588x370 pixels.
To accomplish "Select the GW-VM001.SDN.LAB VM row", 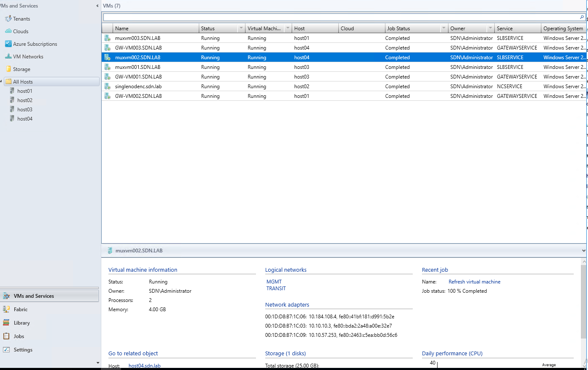I will [x=344, y=76].
